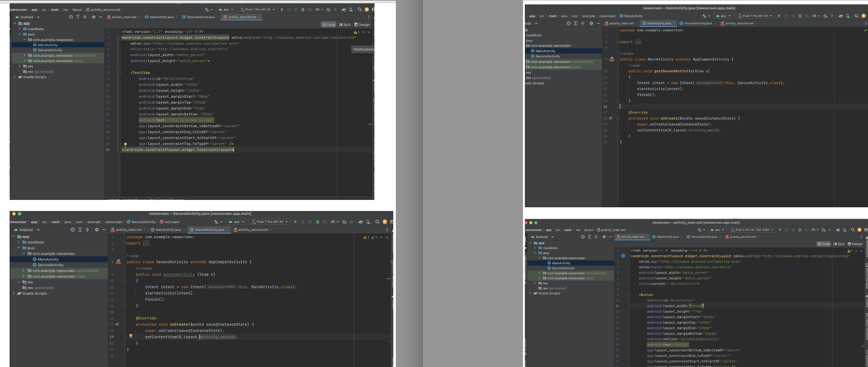Click onCreate breadcrumb in SecondActivity.java window
The width and height of the screenshot is (868, 367).
[x=170, y=222]
